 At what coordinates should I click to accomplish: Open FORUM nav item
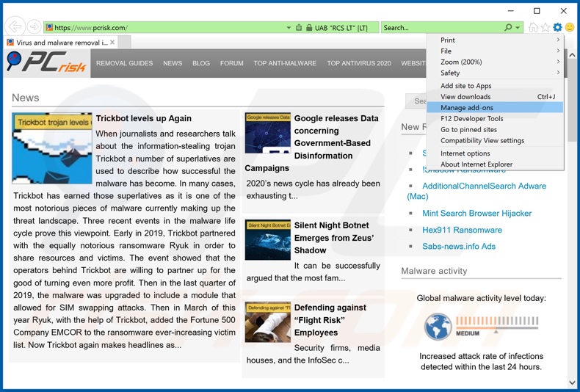(231, 63)
